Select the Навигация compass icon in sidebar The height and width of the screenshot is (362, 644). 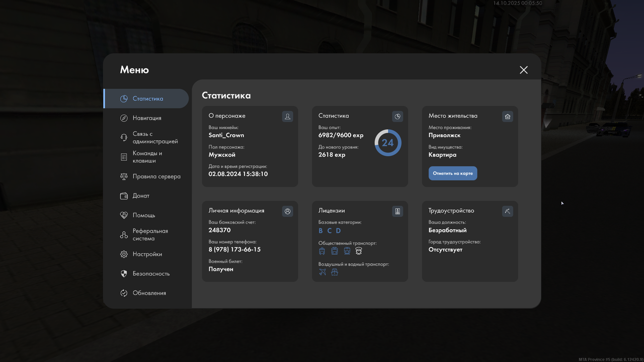click(x=123, y=118)
